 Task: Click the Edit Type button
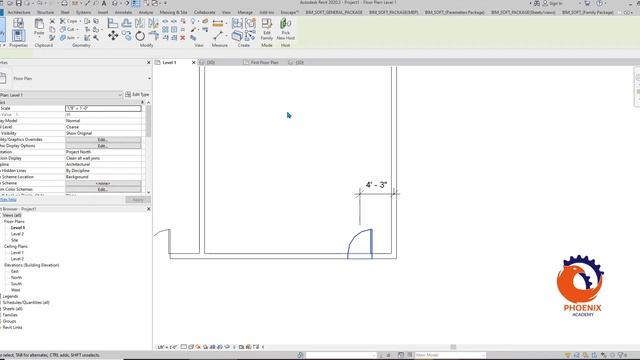coord(137,95)
